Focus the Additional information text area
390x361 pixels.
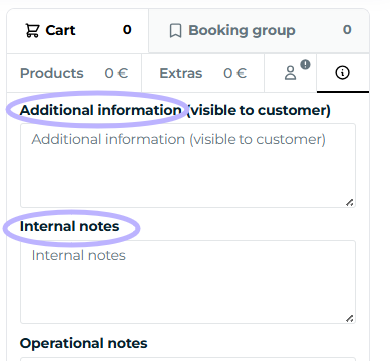pos(188,166)
